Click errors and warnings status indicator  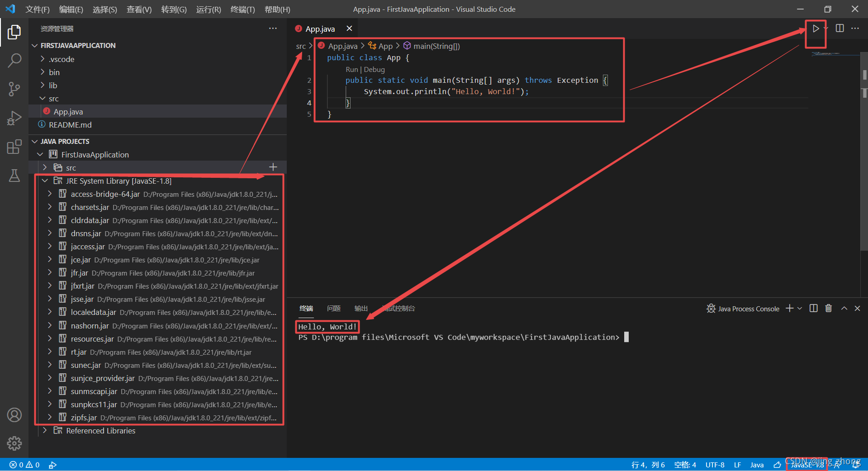24,465
